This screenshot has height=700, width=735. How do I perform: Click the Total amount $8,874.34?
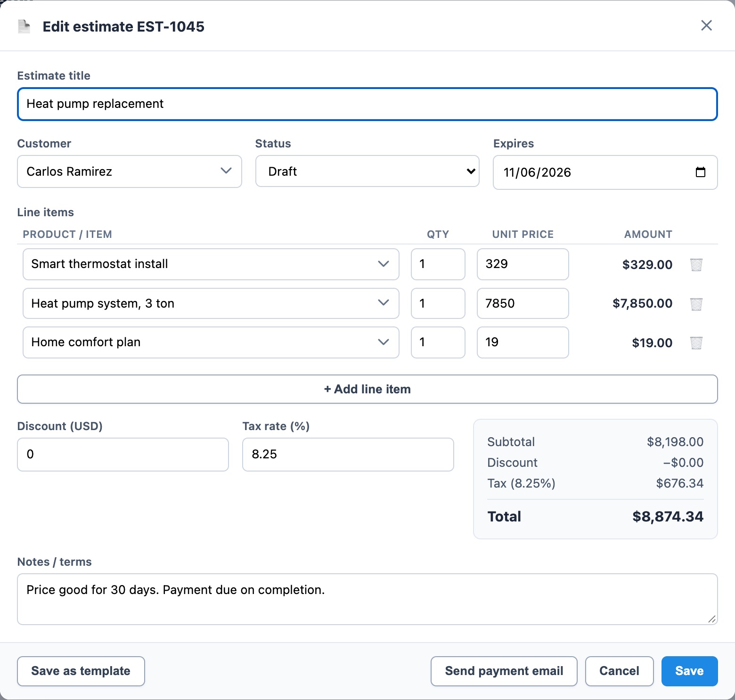pyautogui.click(x=668, y=517)
